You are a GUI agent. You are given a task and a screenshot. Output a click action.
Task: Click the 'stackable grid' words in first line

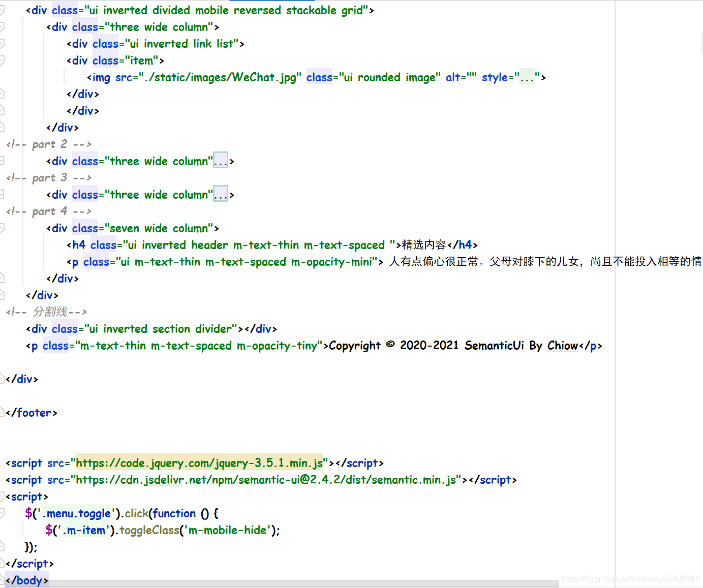(324, 10)
